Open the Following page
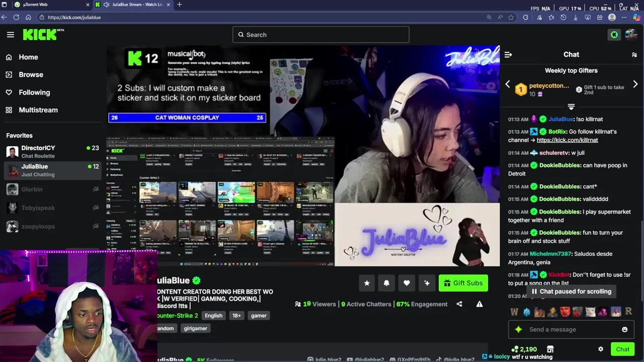Viewport: 644px width, 362px height. [x=34, y=93]
